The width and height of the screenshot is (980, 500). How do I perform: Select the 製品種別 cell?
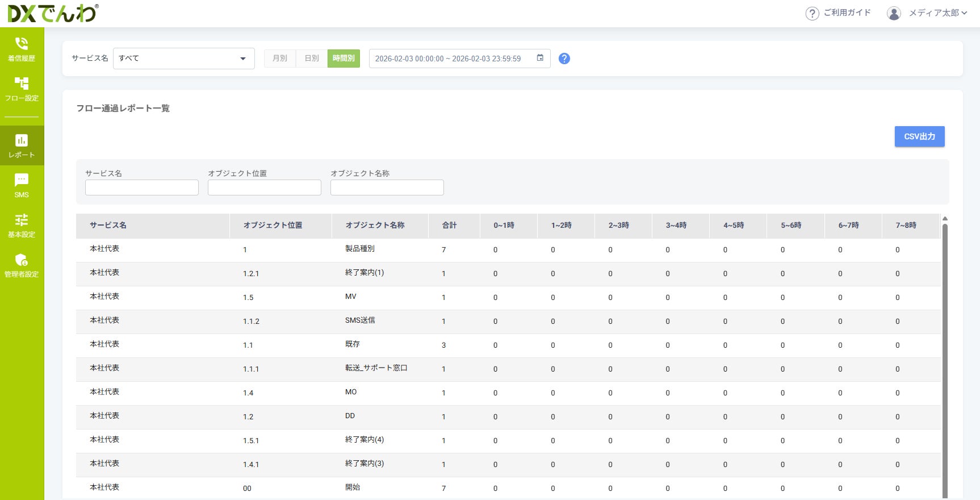(360, 249)
